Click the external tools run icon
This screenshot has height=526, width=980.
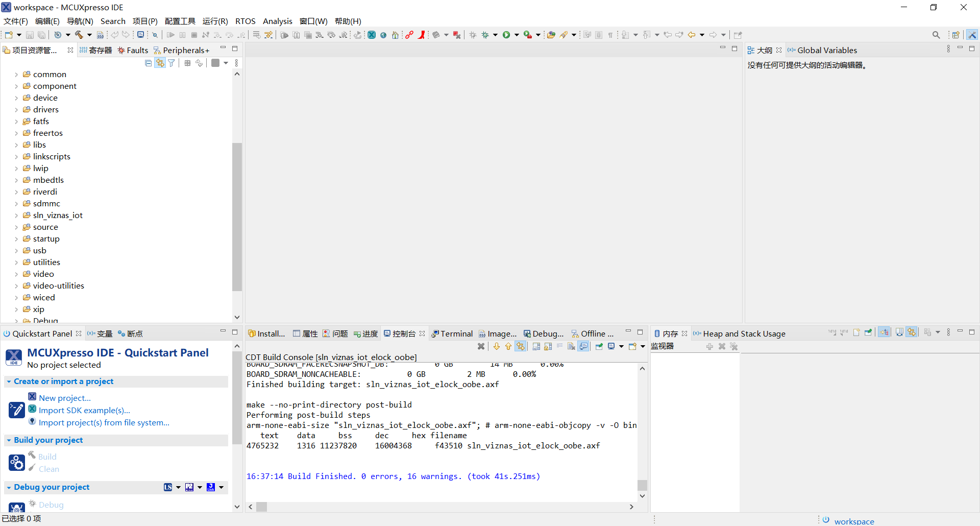coord(528,35)
